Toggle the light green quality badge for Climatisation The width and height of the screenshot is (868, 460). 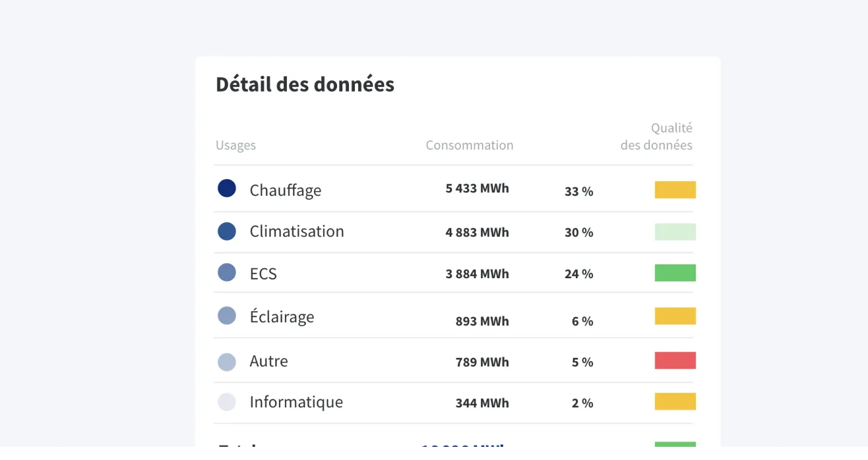675,231
